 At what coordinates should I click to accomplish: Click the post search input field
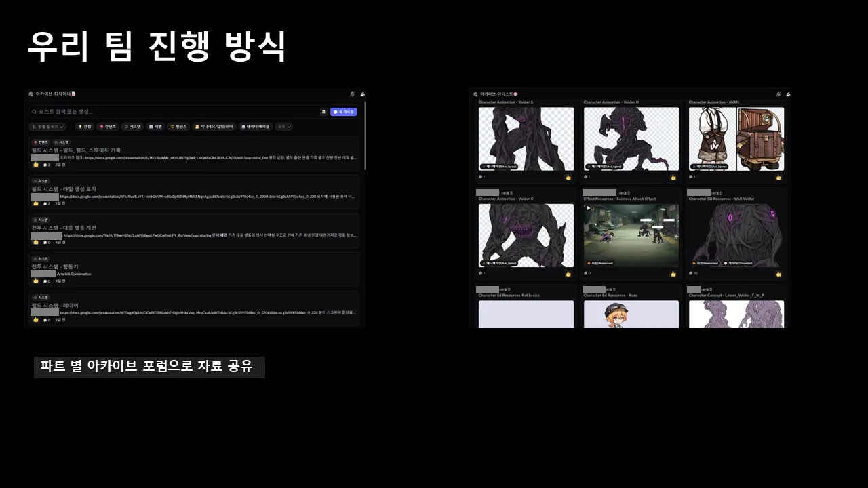173,111
